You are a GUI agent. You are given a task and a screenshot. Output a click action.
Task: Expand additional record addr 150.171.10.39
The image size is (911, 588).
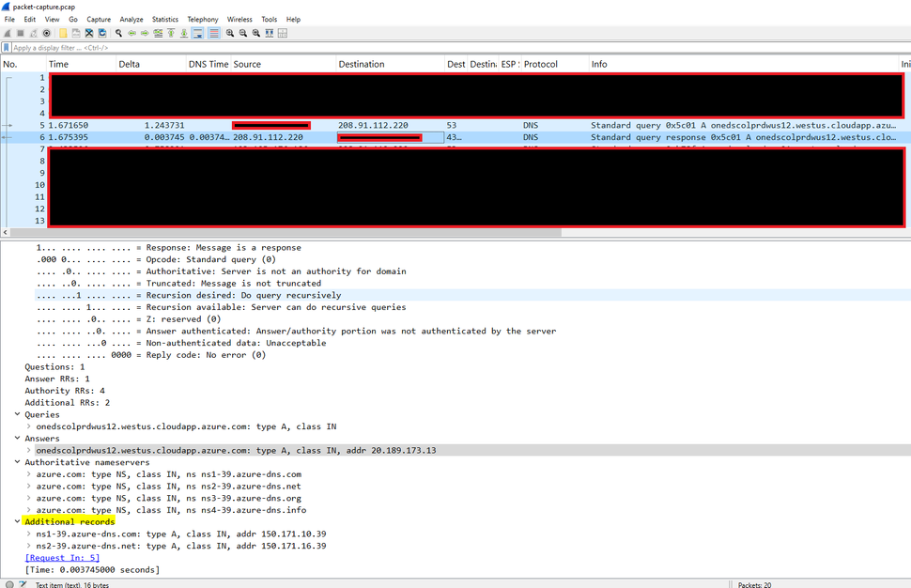(x=28, y=534)
